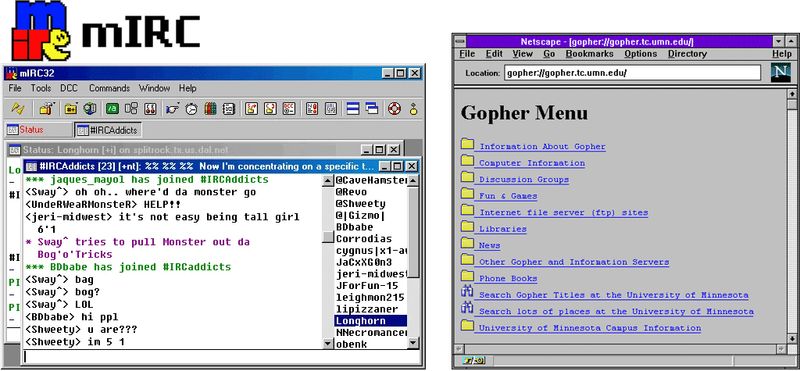Open Netscape's Directory menu
The height and width of the screenshot is (371, 800).
click(x=687, y=54)
